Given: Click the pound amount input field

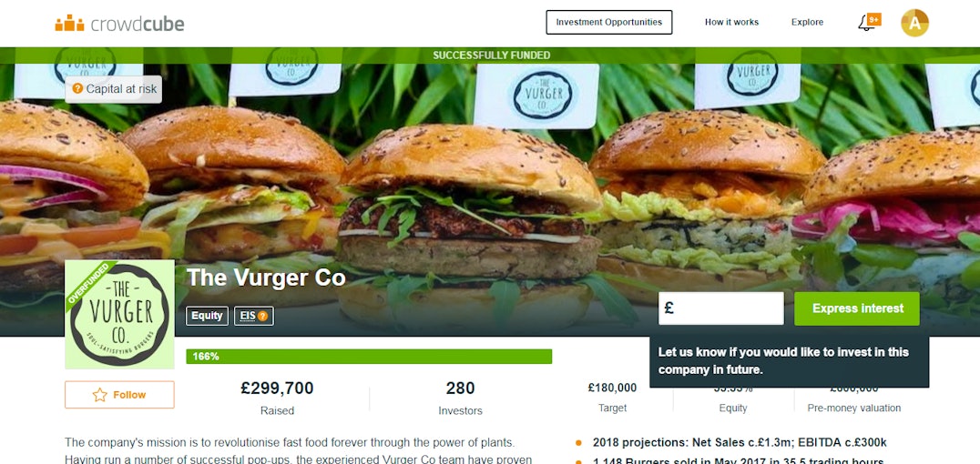Looking at the screenshot, I should (x=720, y=308).
